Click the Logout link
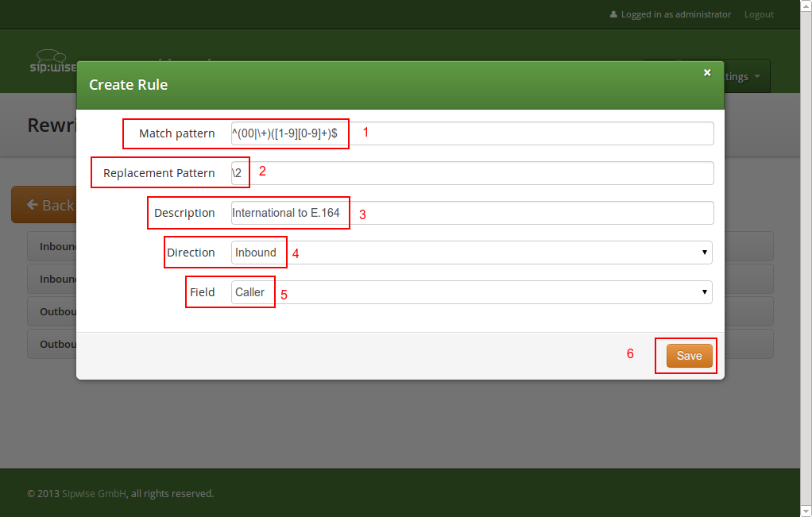The image size is (812, 517). pyautogui.click(x=758, y=14)
